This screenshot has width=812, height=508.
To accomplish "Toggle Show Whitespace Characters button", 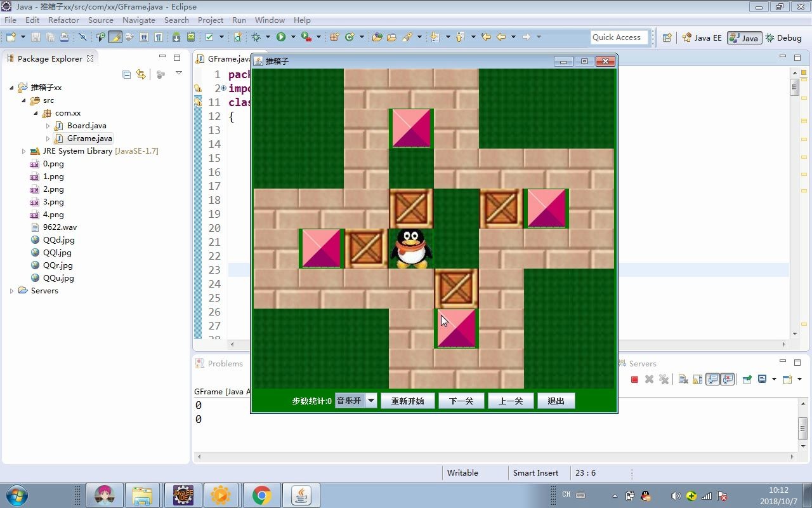I will pyautogui.click(x=159, y=37).
